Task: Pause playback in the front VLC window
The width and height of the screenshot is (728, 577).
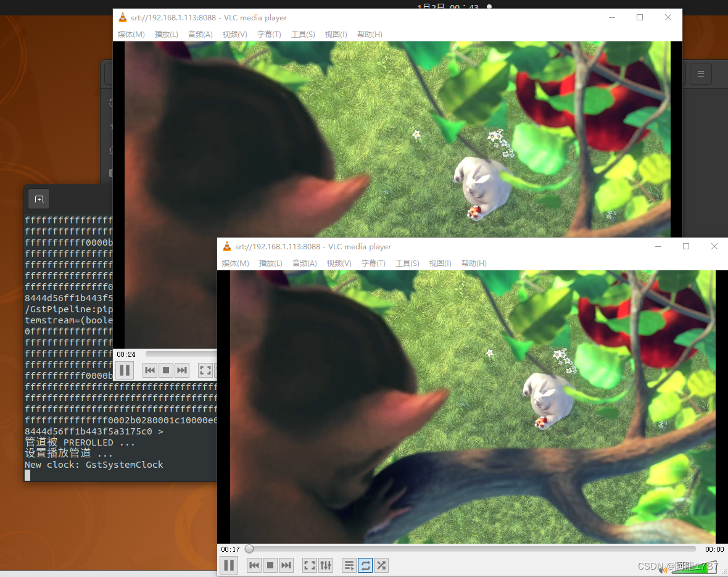Action: (x=229, y=565)
